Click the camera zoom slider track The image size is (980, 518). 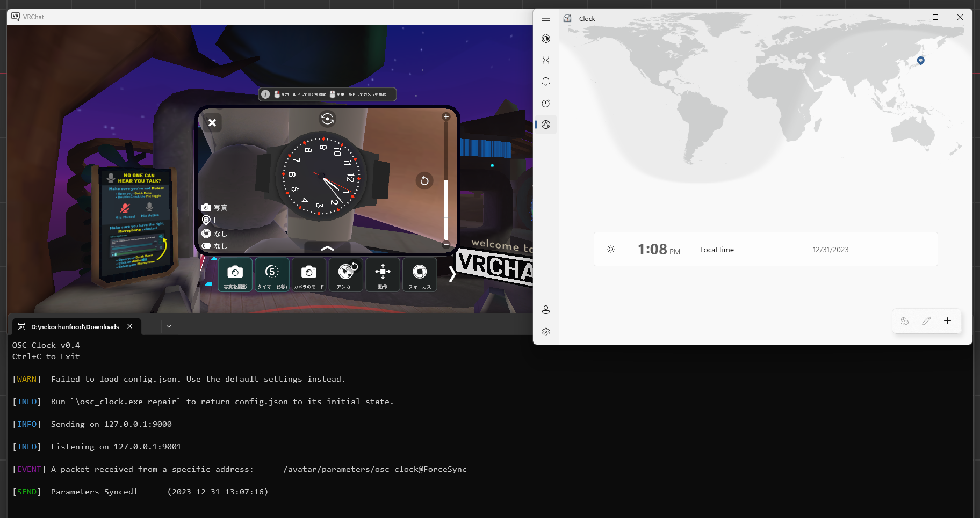(446, 180)
